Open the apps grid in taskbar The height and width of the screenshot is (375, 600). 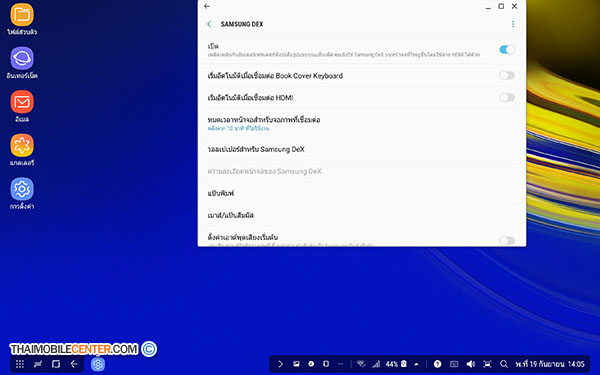[20, 364]
